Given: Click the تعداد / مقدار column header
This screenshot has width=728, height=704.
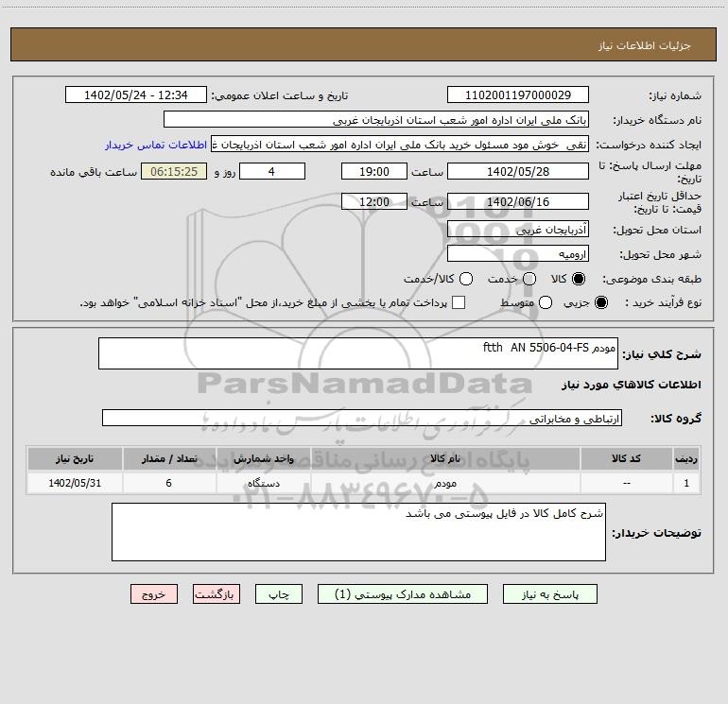Looking at the screenshot, I should 169,458.
